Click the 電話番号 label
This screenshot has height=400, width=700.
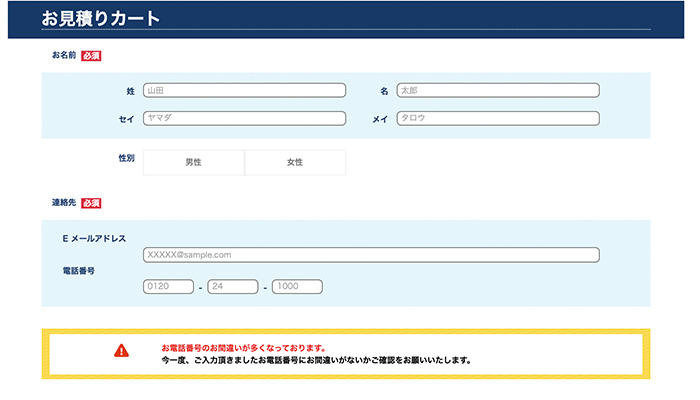click(x=79, y=271)
